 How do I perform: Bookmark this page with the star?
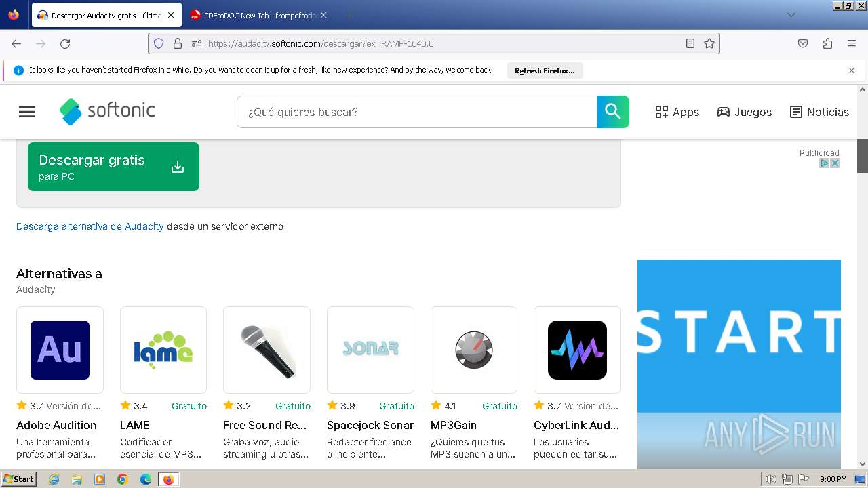click(709, 43)
